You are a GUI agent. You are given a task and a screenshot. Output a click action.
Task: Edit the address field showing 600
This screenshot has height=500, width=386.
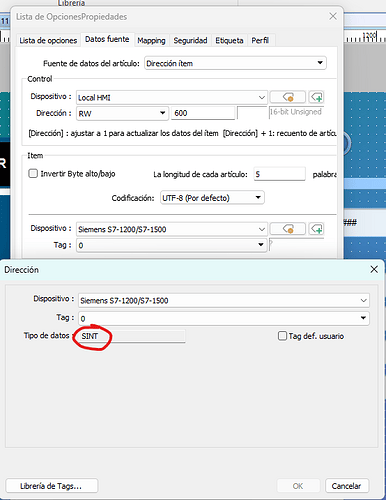[x=203, y=113]
